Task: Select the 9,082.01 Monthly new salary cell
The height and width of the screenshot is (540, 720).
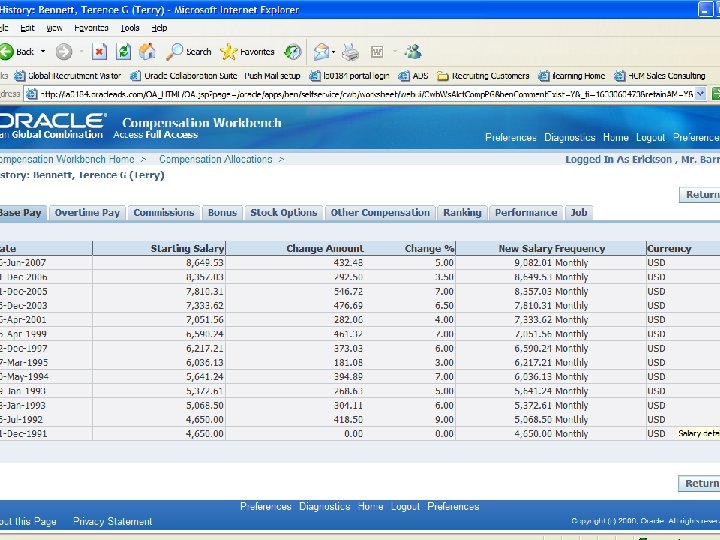Action: [551, 263]
